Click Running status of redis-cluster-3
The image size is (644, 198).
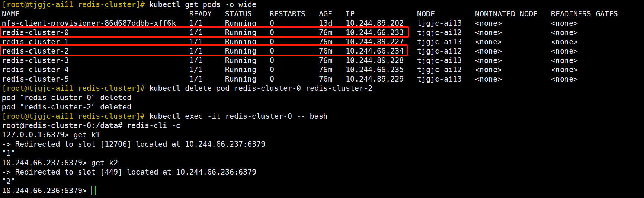point(241,60)
